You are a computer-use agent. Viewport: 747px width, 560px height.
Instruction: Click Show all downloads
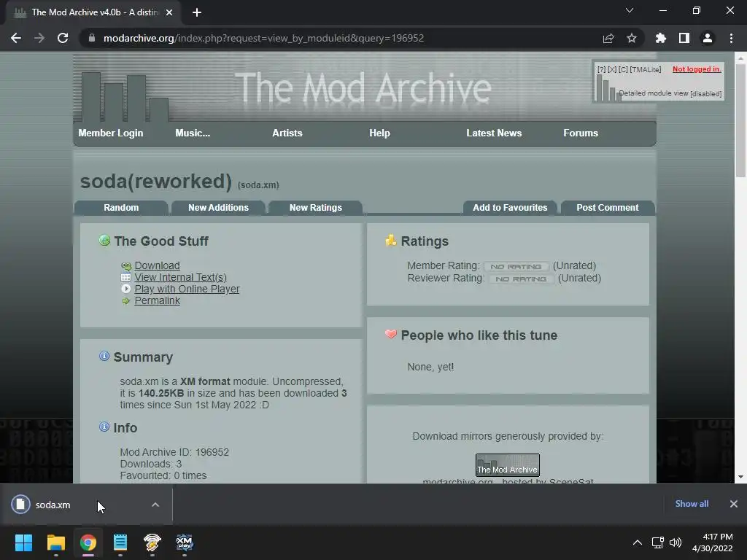pos(692,504)
